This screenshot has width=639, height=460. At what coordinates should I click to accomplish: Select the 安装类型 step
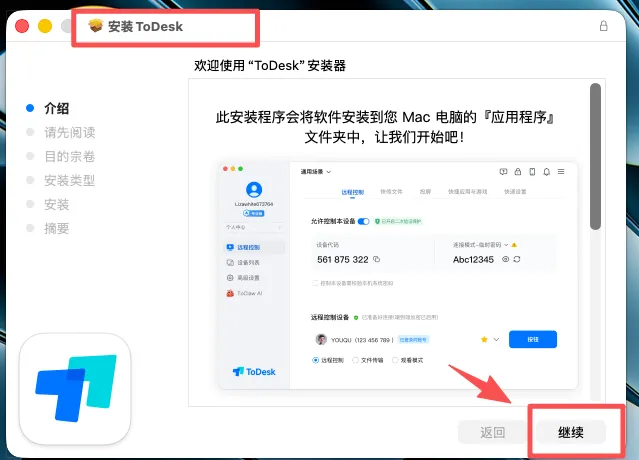pyautogui.click(x=70, y=180)
